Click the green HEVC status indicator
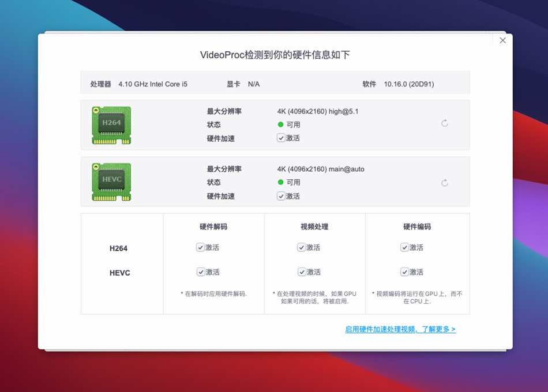Viewport: 548px width, 392px height. click(x=281, y=182)
